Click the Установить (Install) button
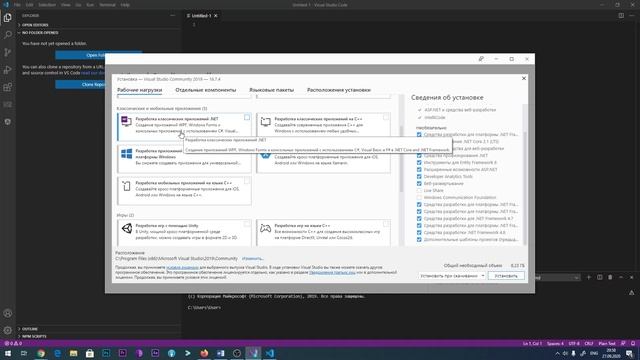This screenshot has width=640, height=360. coord(506,276)
